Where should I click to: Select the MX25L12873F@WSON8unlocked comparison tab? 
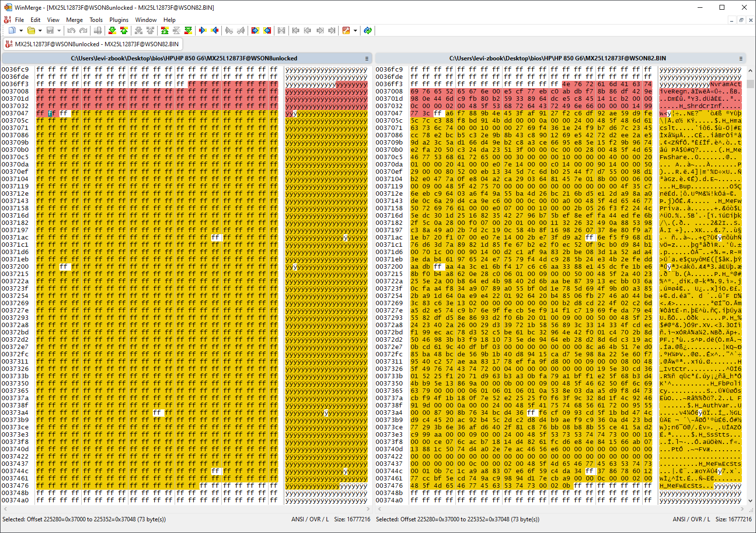92,44
